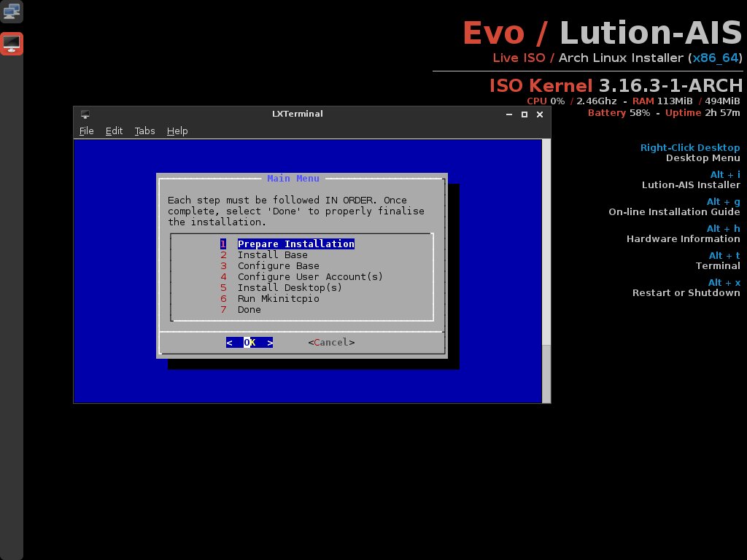This screenshot has height=560, width=747.
Task: Open the File menu
Action: coord(86,131)
